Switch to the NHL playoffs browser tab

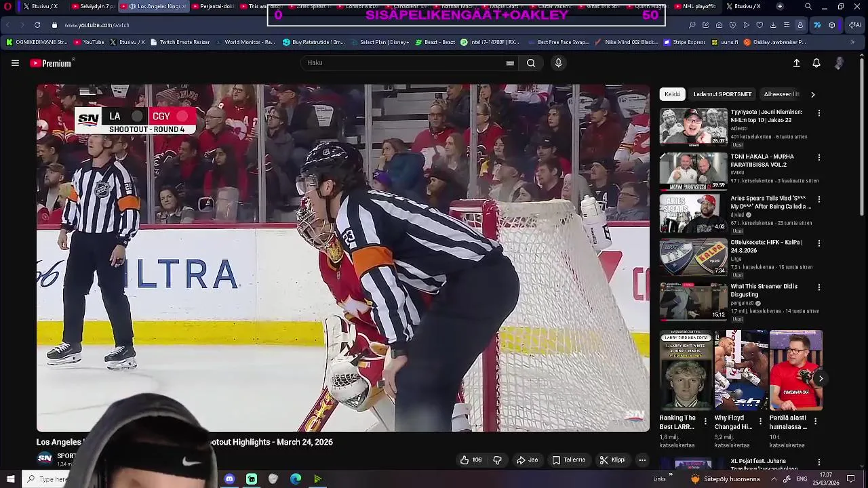click(x=694, y=6)
